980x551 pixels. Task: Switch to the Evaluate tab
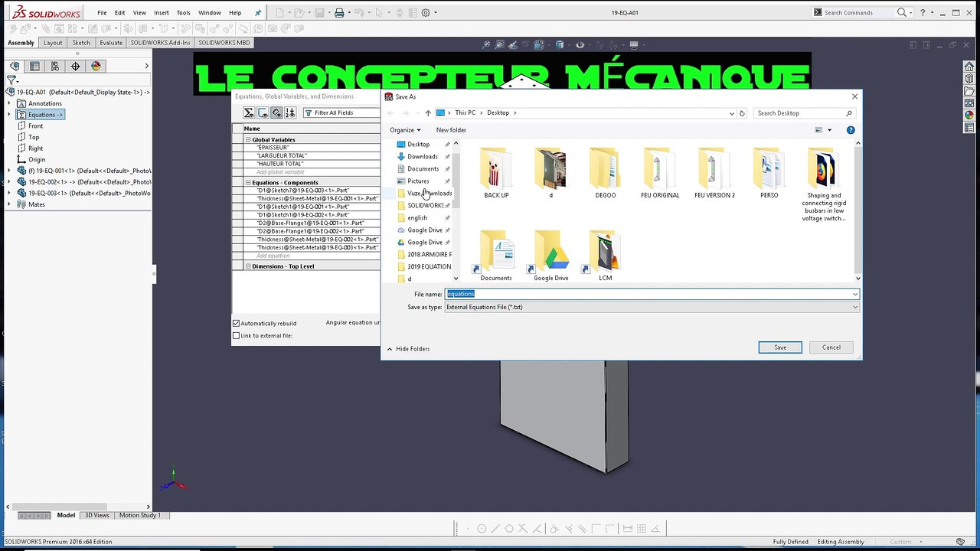tap(111, 43)
